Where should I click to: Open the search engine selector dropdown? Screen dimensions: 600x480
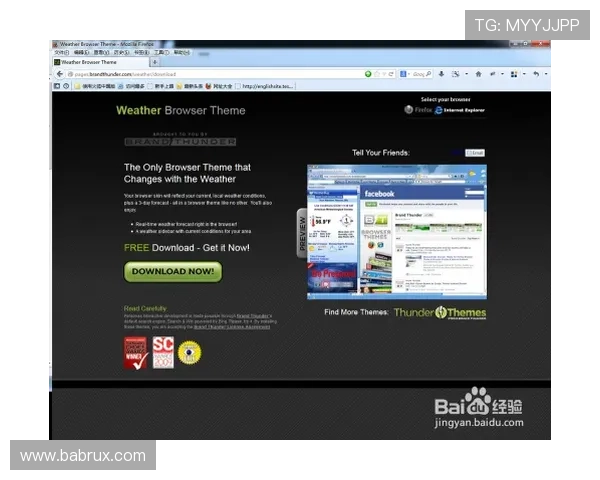(405, 74)
